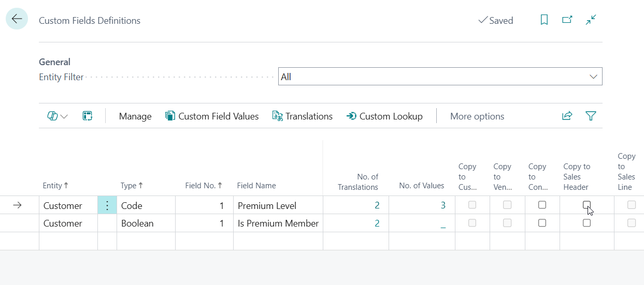Open page in new window icon
This screenshot has width=644, height=285.
pyautogui.click(x=567, y=20)
